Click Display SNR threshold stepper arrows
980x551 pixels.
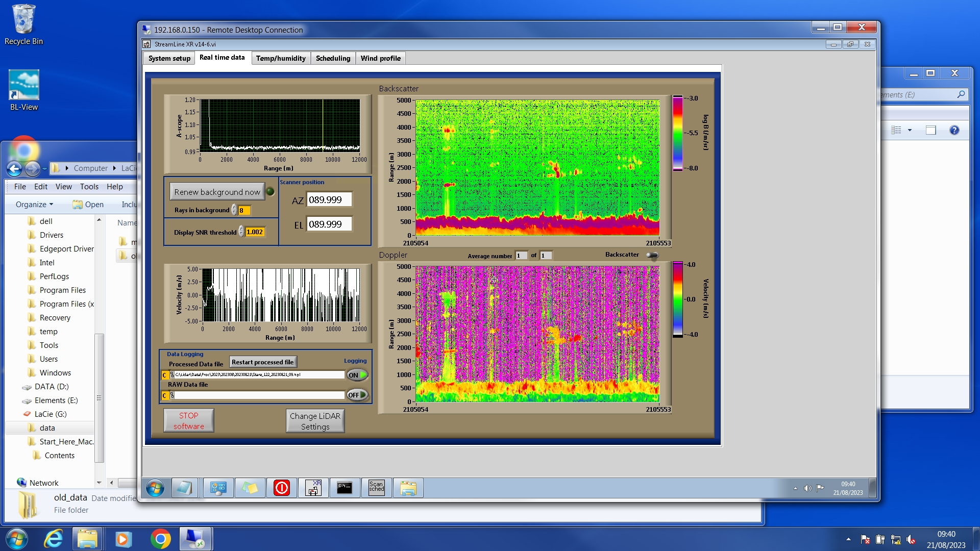[241, 232]
